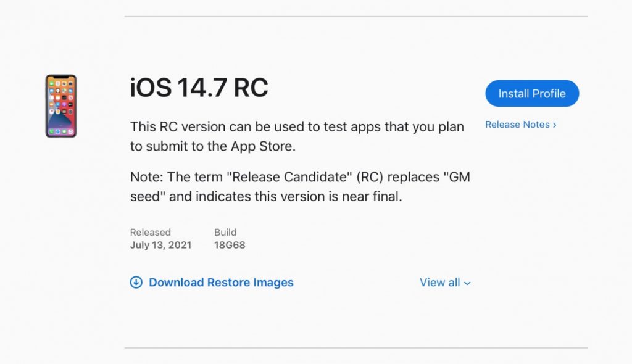632x364 pixels.
Task: Click the RC description paragraph
Action: coord(296,136)
